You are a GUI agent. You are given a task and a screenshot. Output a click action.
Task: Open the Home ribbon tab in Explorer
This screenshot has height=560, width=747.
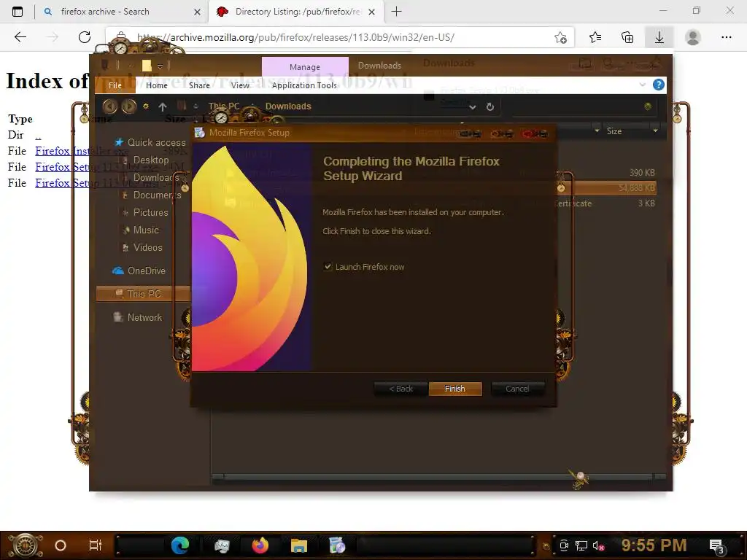click(x=157, y=85)
